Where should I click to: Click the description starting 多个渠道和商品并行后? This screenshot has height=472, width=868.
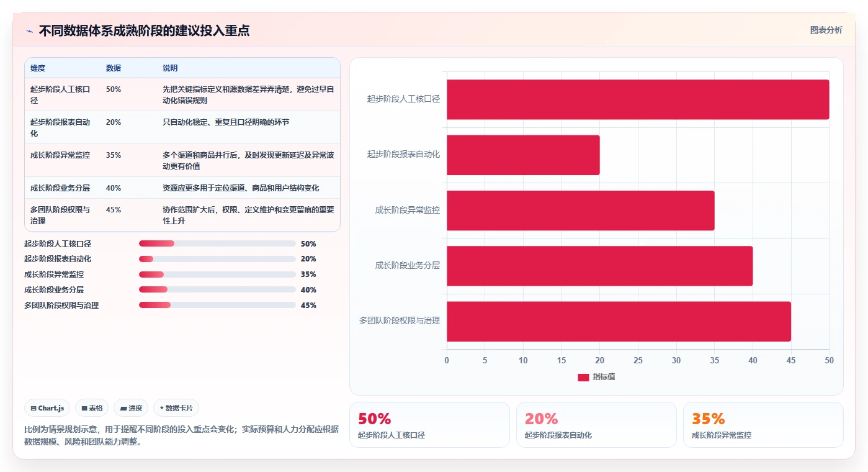tap(248, 161)
